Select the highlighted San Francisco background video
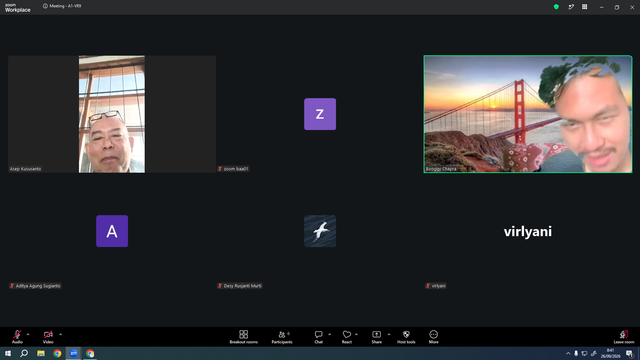640x360 pixels. 528,114
